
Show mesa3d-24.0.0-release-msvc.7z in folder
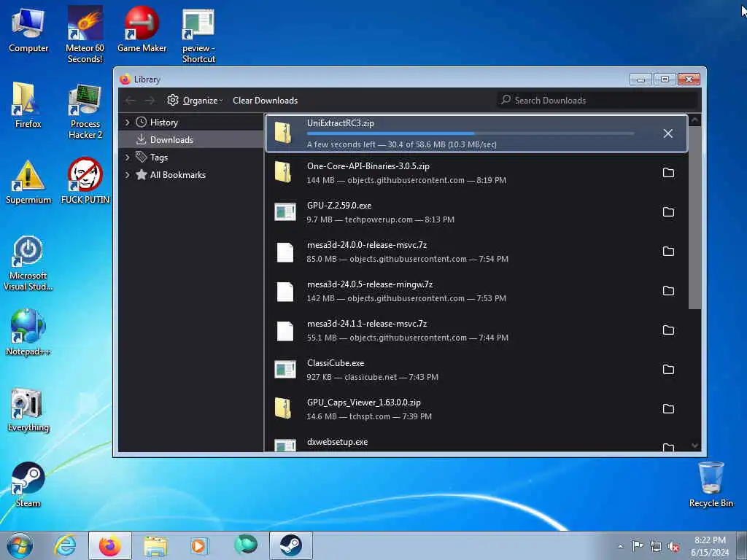coord(668,252)
